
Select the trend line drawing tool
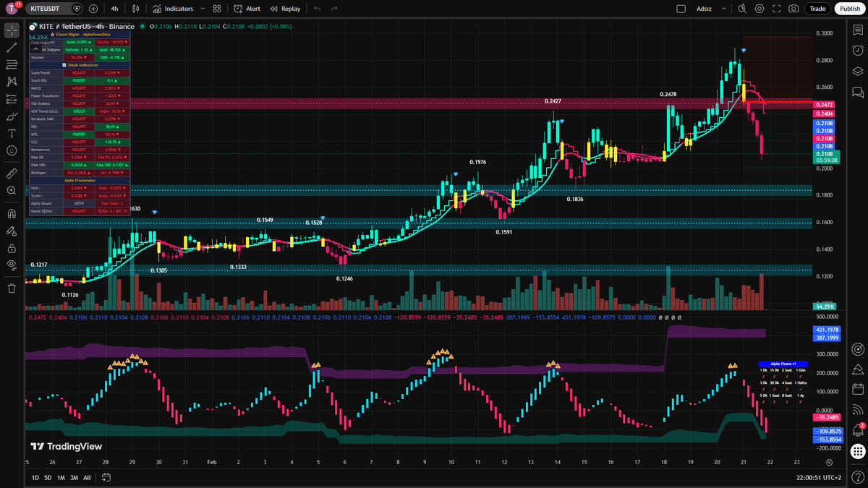[12, 48]
